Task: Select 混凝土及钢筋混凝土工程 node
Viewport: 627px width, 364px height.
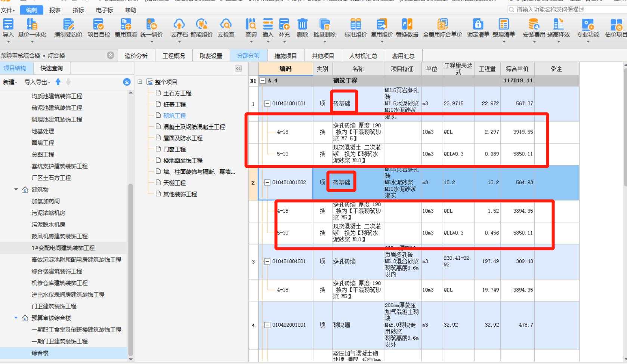Action: coord(194,127)
